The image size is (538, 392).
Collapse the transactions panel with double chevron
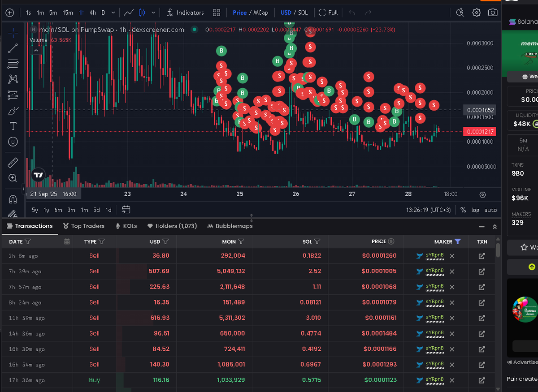tap(495, 227)
